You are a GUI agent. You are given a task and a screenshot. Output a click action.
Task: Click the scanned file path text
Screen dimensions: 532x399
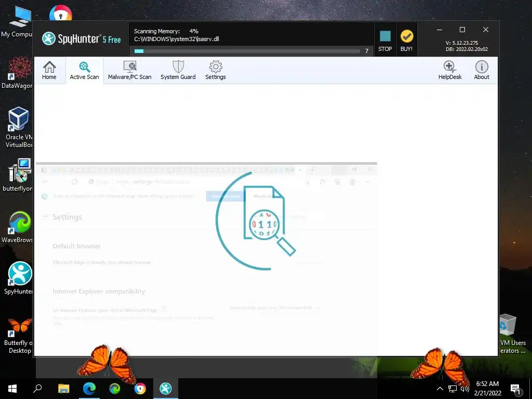(177, 39)
